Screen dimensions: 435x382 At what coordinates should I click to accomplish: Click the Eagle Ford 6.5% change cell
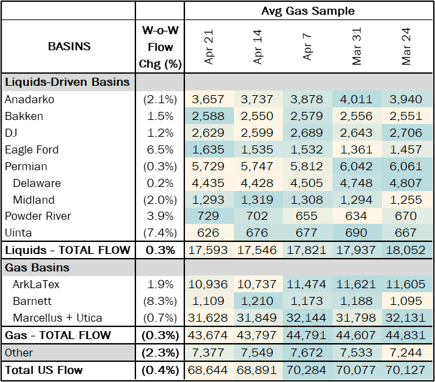point(160,150)
